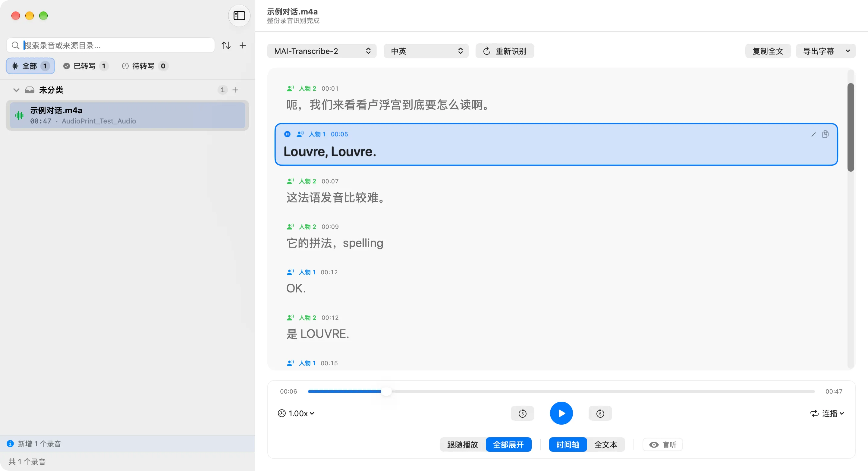Click the transcript vertical scrollbar
The height and width of the screenshot is (471, 868).
[851, 127]
